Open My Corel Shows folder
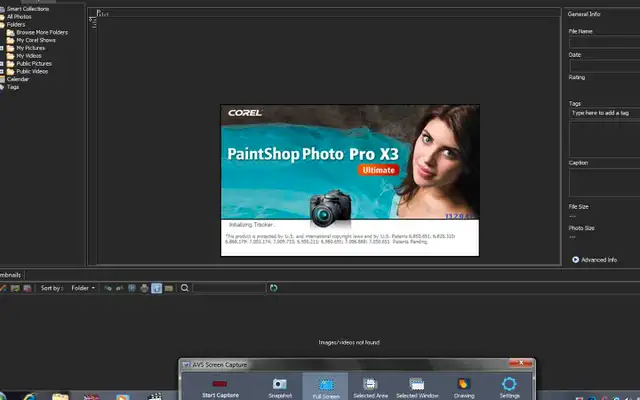This screenshot has height=400, width=640. pos(36,40)
